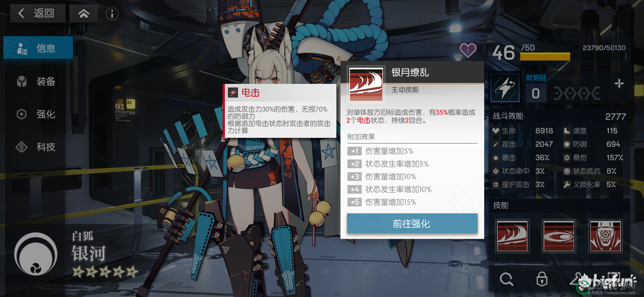
Task: Switch to the 装备 tab
Action: click(x=38, y=81)
